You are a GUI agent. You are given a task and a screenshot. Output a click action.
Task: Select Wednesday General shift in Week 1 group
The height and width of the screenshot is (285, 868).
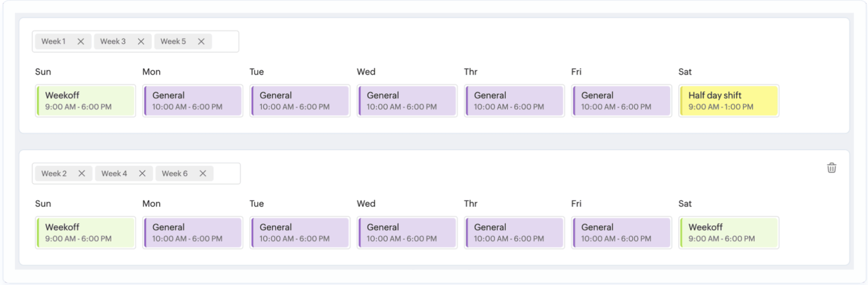(407, 101)
